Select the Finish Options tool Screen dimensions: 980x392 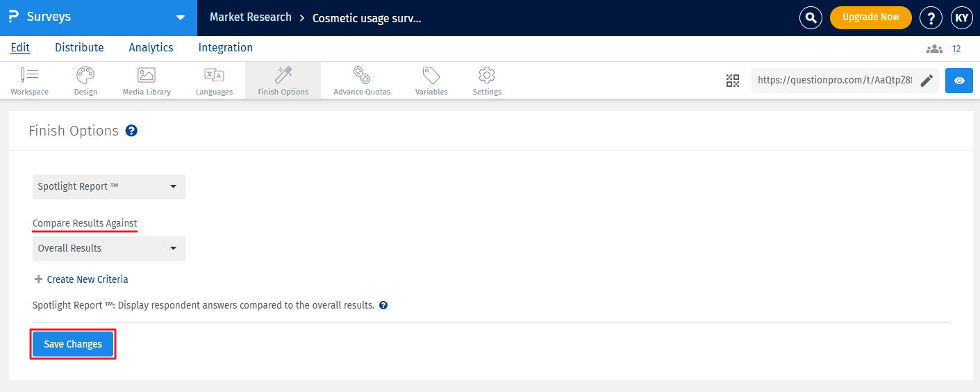click(x=283, y=81)
